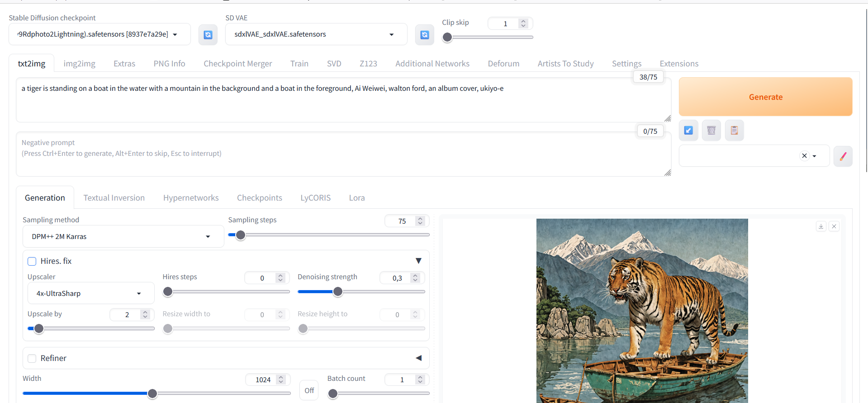Refresh the SD VAE list
The height and width of the screenshot is (403, 868).
point(425,35)
